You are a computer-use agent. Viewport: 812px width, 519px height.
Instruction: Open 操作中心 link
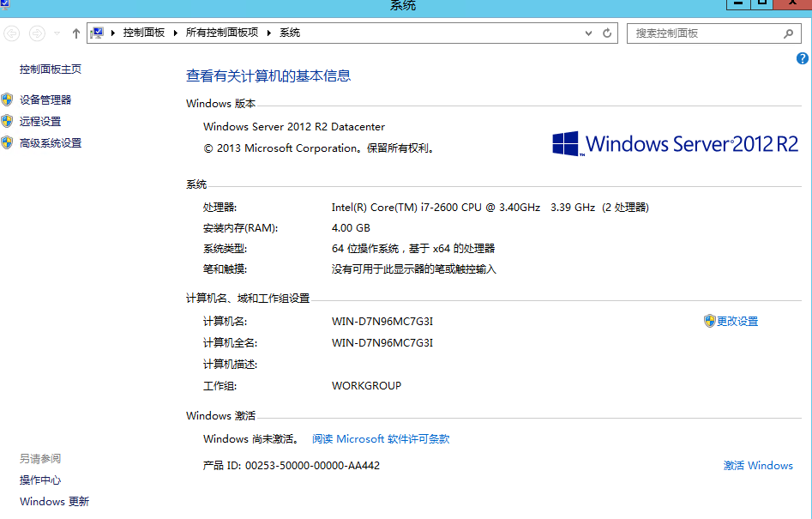point(40,480)
